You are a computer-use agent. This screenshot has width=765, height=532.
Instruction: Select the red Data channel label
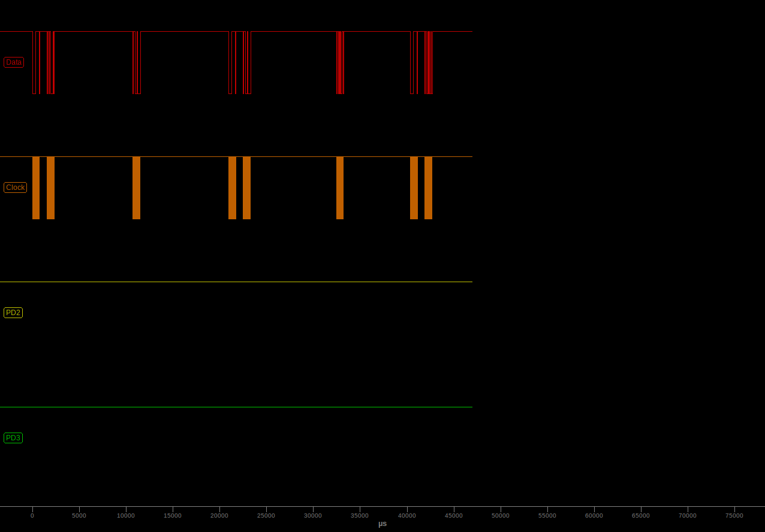14,62
